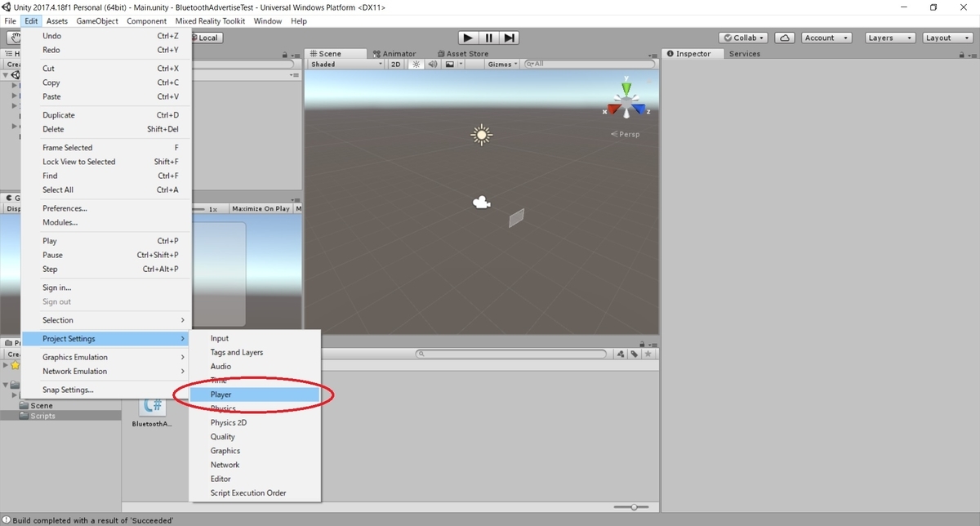This screenshot has width=980, height=526.
Task: Open the Shaded draw mode dropdown
Action: coord(345,64)
